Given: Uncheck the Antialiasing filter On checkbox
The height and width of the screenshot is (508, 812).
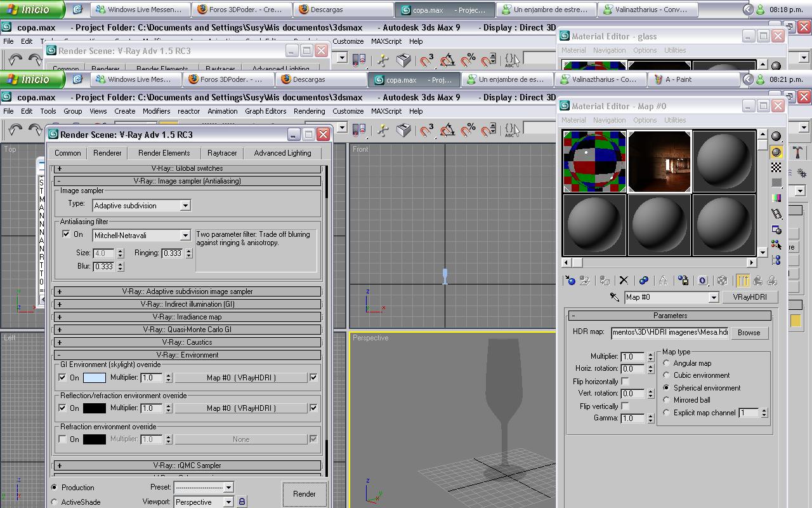Looking at the screenshot, I should (66, 234).
